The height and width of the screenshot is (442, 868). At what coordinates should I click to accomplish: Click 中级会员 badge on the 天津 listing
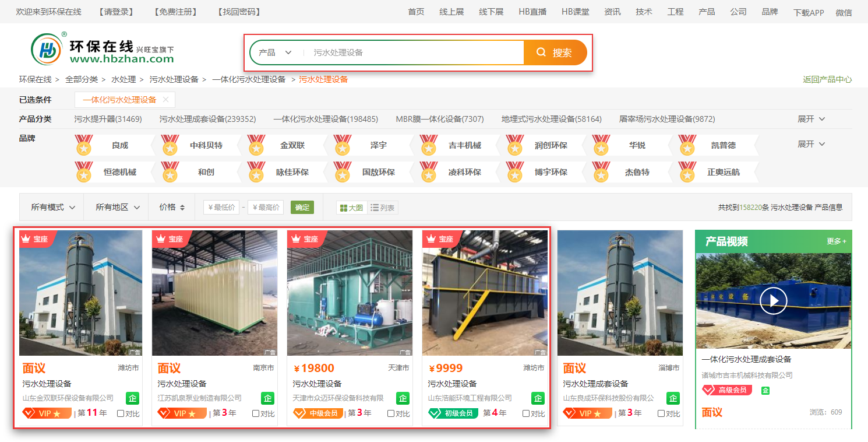317,413
